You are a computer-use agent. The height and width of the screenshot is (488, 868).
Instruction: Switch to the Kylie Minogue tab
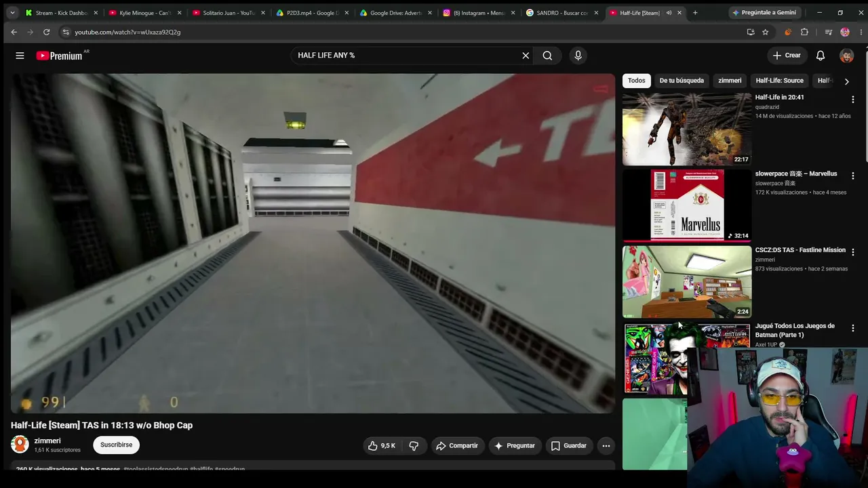pos(145,12)
